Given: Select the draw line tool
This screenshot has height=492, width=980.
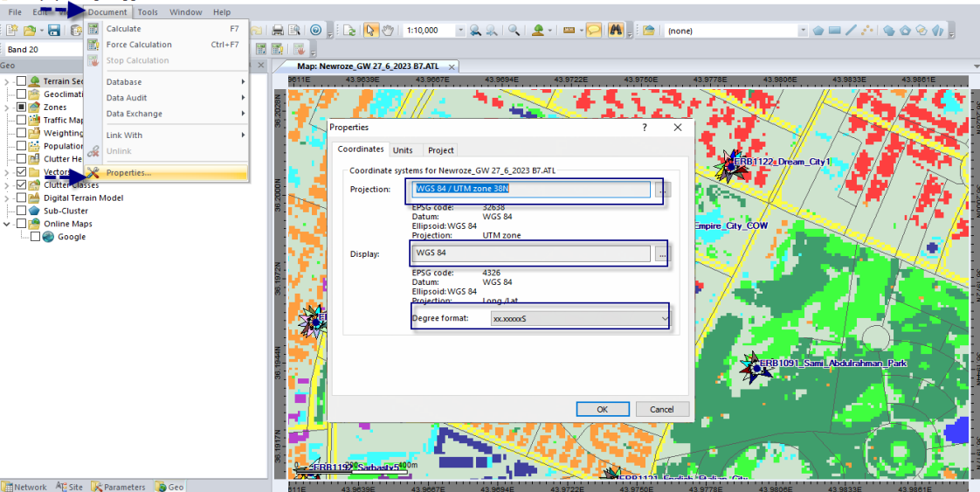Looking at the screenshot, I should coord(851,30).
